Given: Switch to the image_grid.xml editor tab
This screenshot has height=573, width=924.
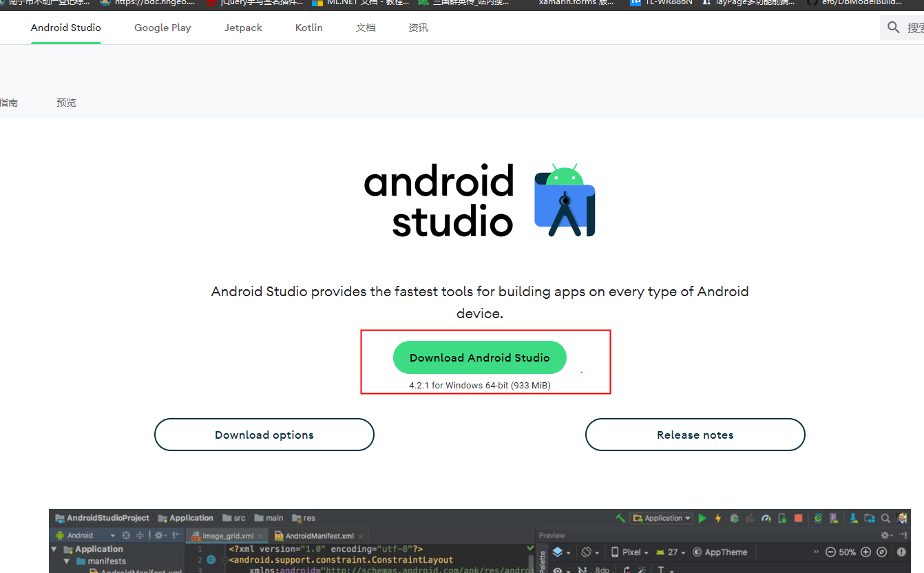Looking at the screenshot, I should 228,536.
